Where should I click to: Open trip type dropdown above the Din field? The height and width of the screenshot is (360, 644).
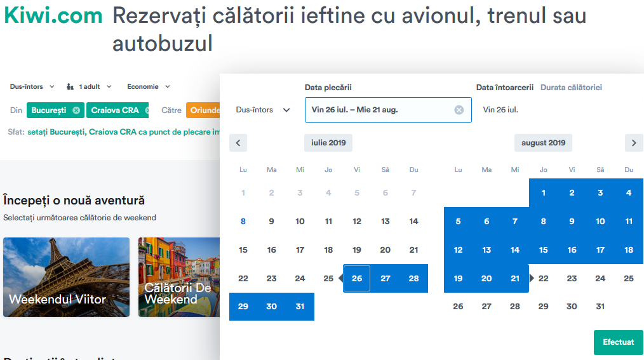tap(32, 86)
